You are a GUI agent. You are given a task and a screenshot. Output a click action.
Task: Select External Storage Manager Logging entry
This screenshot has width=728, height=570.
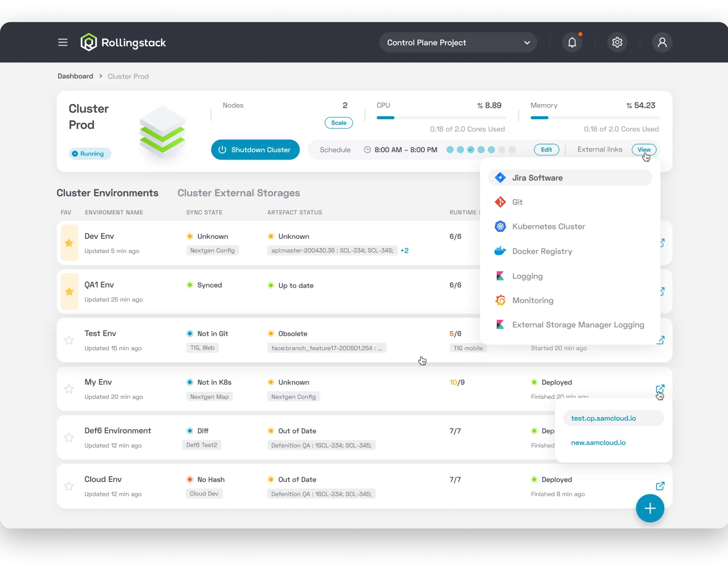tap(570, 325)
